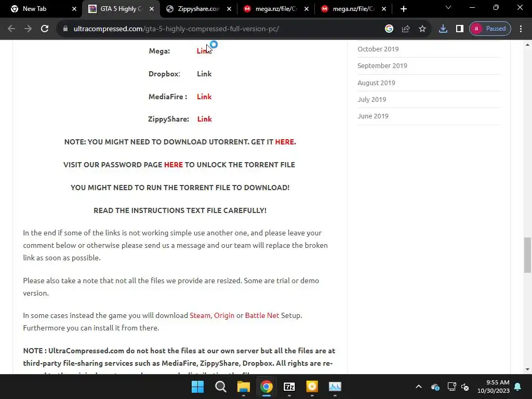Bookmark this page with star icon
This screenshot has width=532, height=399.
coord(422,29)
